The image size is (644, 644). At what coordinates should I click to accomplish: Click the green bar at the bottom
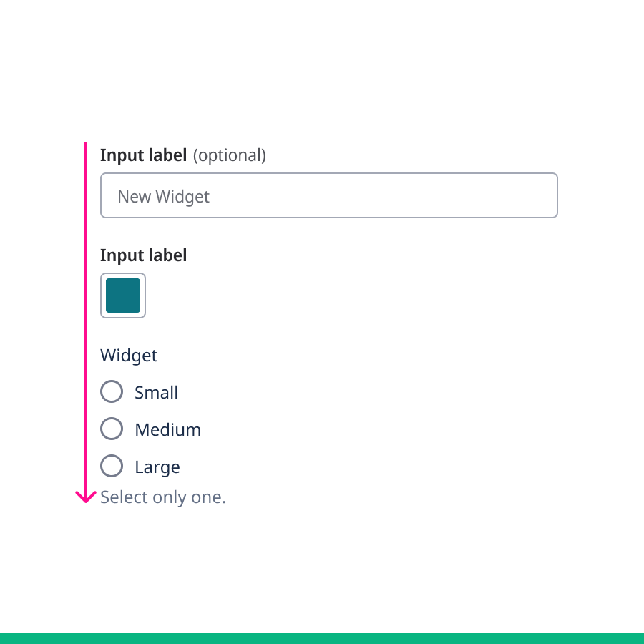coord(322,638)
